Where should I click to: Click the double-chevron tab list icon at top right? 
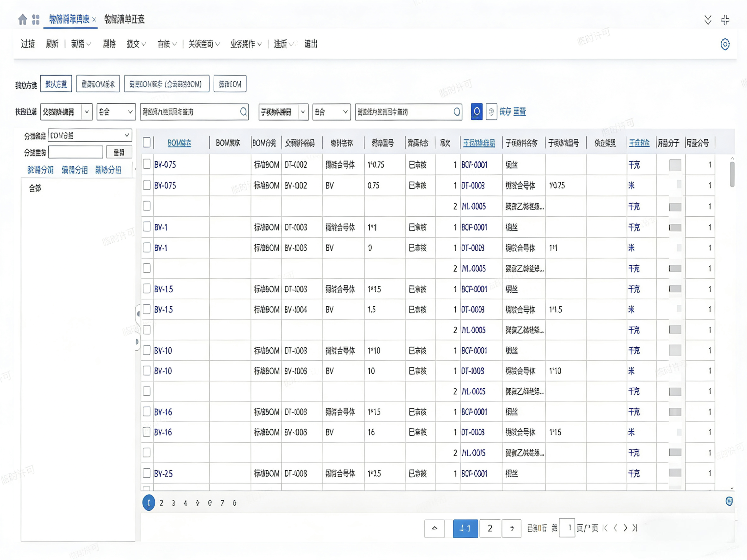pyautogui.click(x=708, y=20)
